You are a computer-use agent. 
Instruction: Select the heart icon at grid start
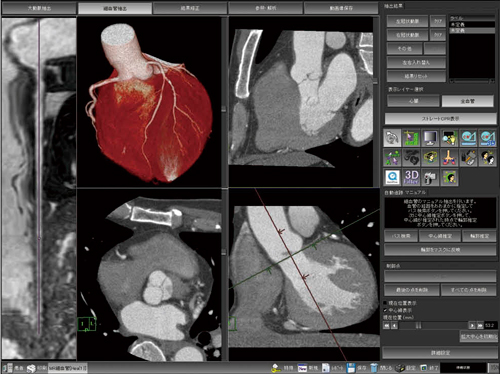[392, 138]
